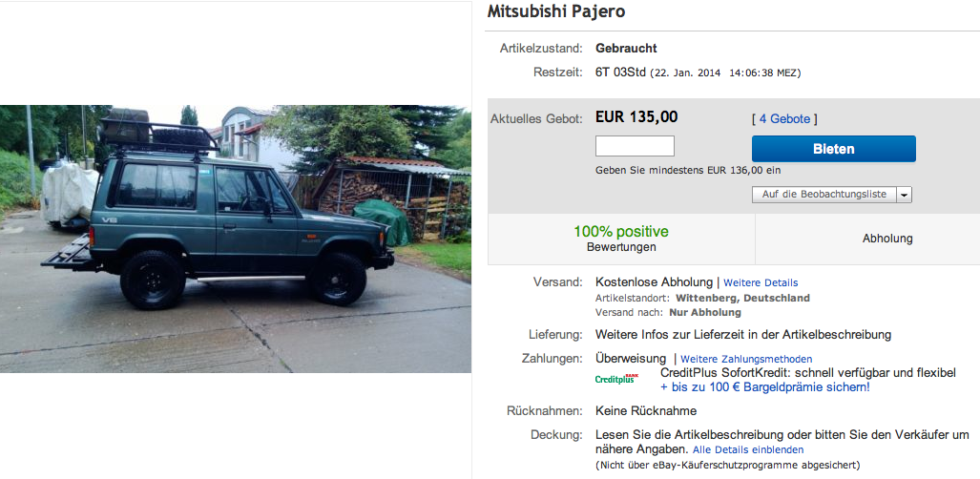Image resolution: width=980 pixels, height=479 pixels.
Task: Expand Alle Details einblenden
Action: click(748, 449)
